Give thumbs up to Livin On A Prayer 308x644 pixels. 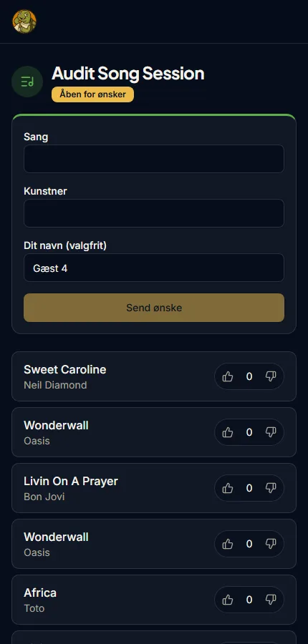point(228,488)
